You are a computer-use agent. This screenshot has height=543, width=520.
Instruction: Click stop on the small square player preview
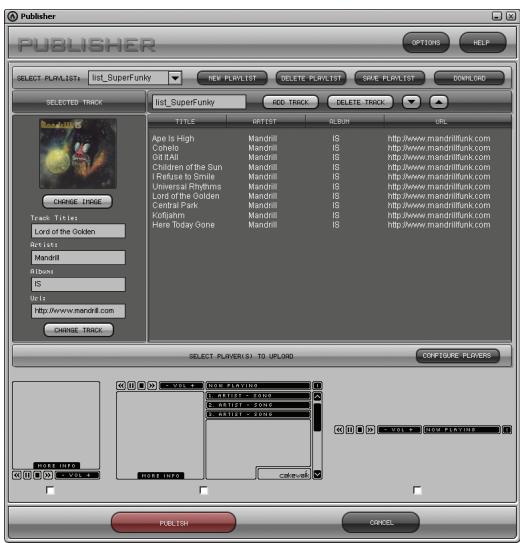click(37, 475)
